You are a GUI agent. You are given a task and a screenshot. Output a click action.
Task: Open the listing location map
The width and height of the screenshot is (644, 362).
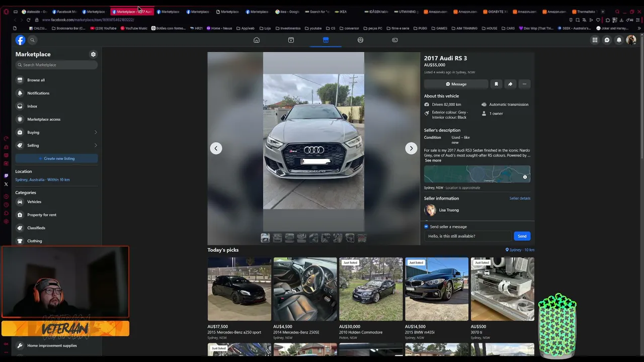(x=477, y=174)
